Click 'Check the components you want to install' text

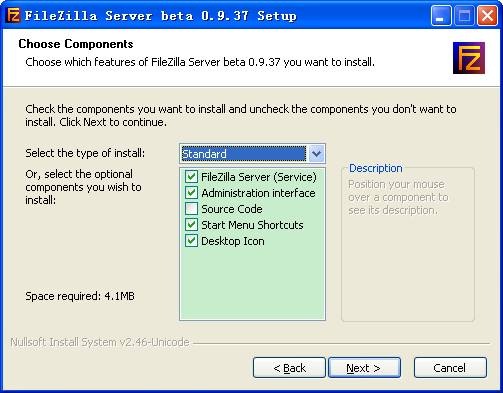point(241,115)
